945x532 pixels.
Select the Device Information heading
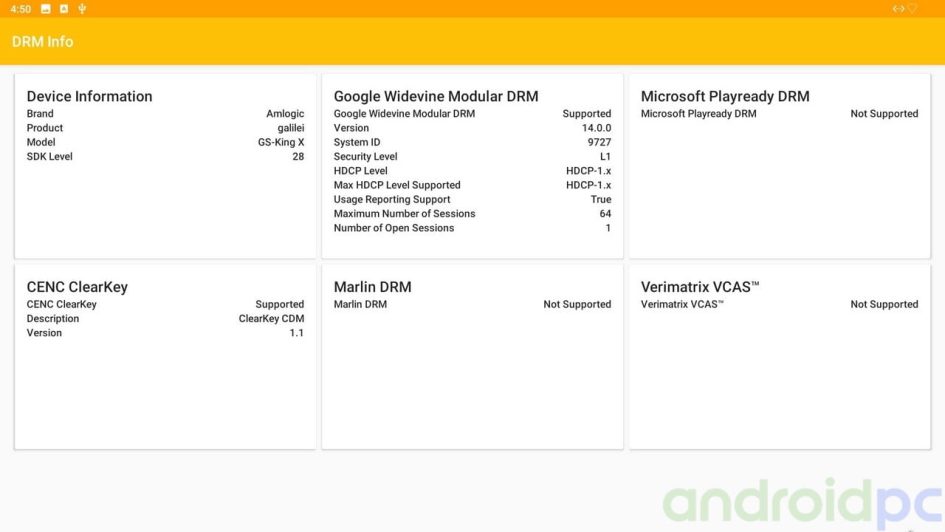tap(89, 96)
